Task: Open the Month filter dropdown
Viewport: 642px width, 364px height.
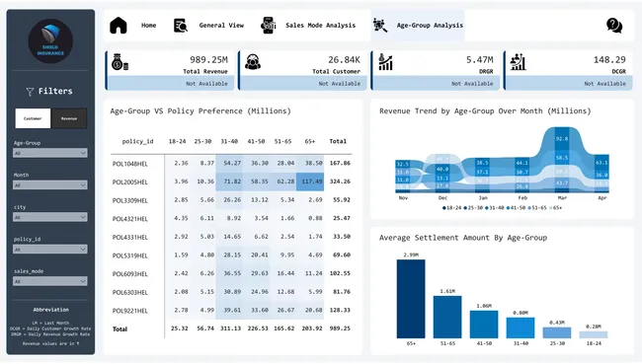Action: tap(50, 185)
